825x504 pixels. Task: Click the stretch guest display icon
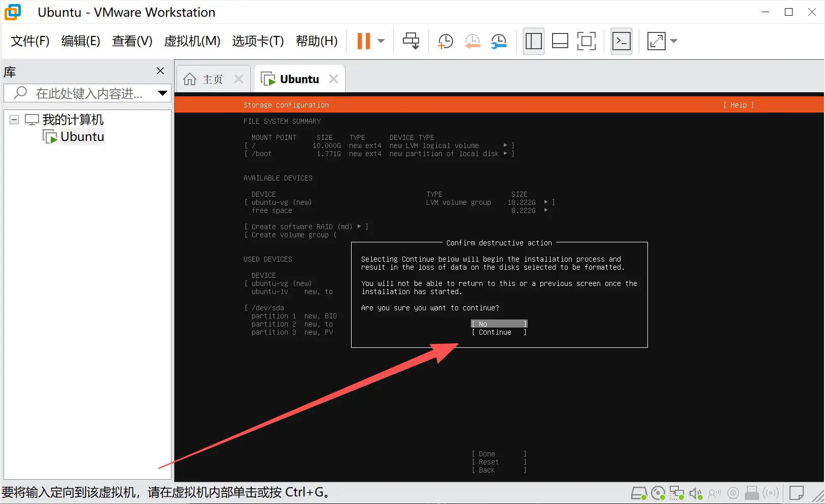656,41
